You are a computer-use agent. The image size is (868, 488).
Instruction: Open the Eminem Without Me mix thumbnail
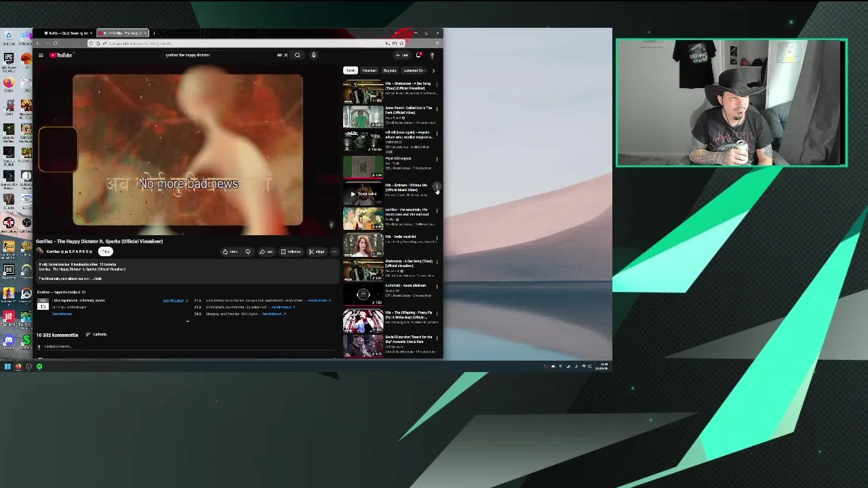coord(363,194)
